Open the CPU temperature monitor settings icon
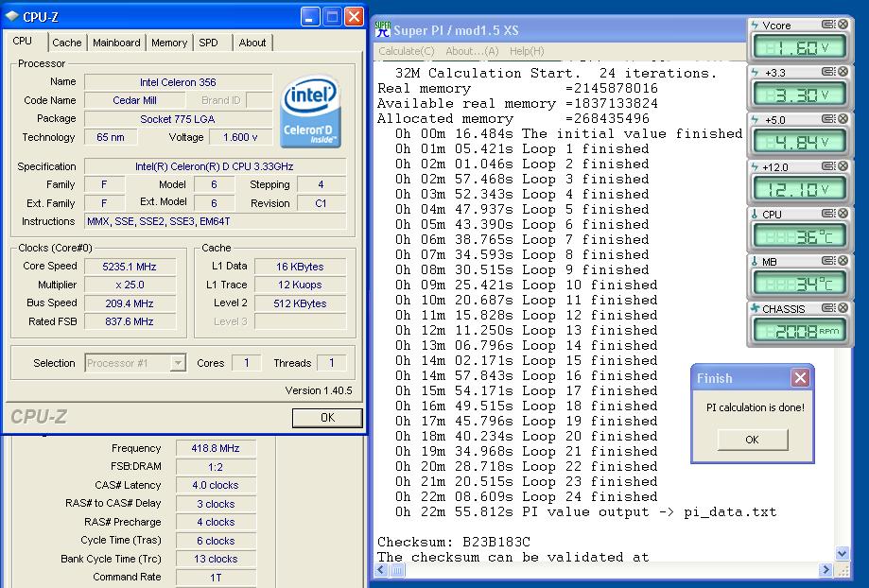Viewport: 869px width, 588px height. pyautogui.click(x=828, y=214)
